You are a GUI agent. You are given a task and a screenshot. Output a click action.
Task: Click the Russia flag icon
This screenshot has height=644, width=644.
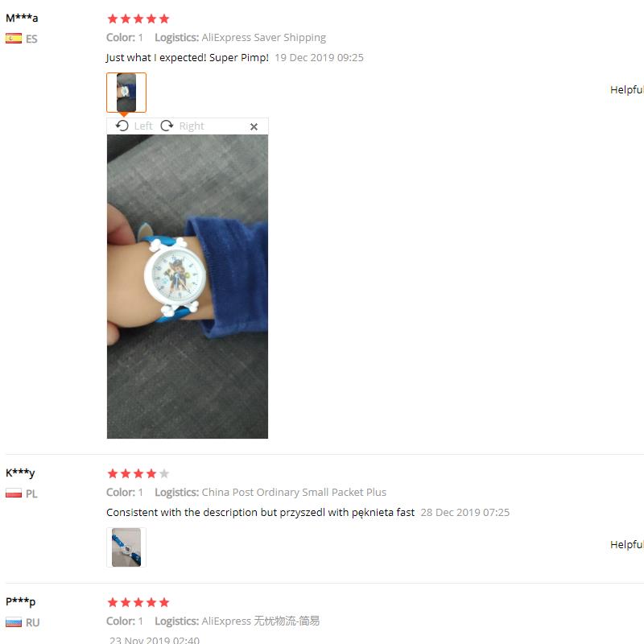[x=14, y=622]
